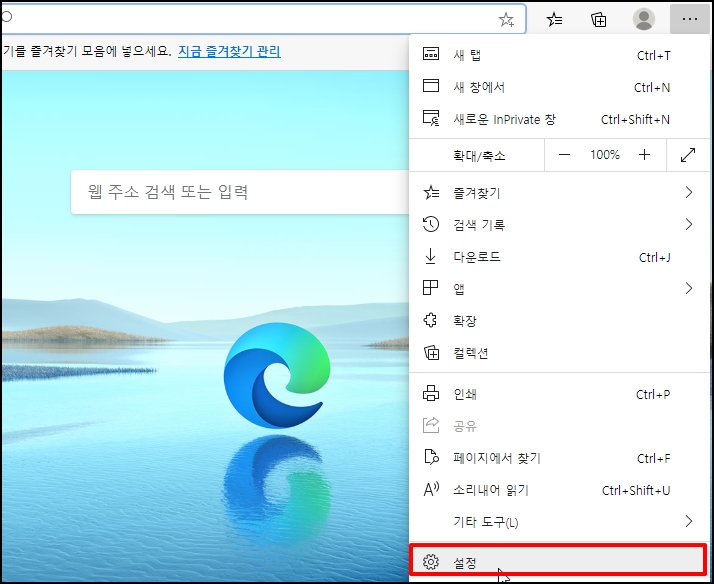Screen dimensions: 714x584
Task: Click the InPrivate window icon
Action: click(431, 118)
